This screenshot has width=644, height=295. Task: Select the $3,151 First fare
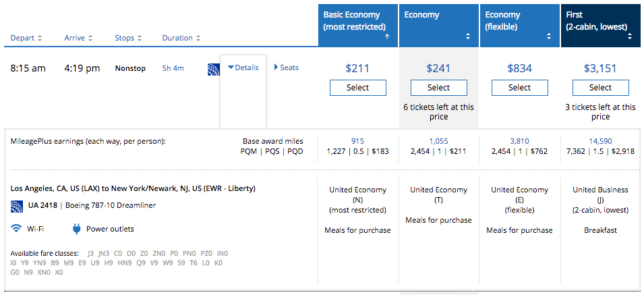pyautogui.click(x=601, y=88)
